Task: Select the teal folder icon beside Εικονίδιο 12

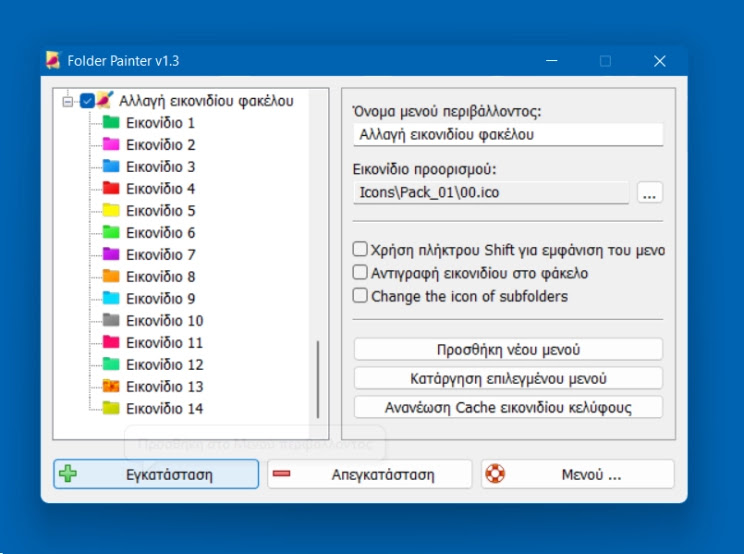Action: coord(111,364)
